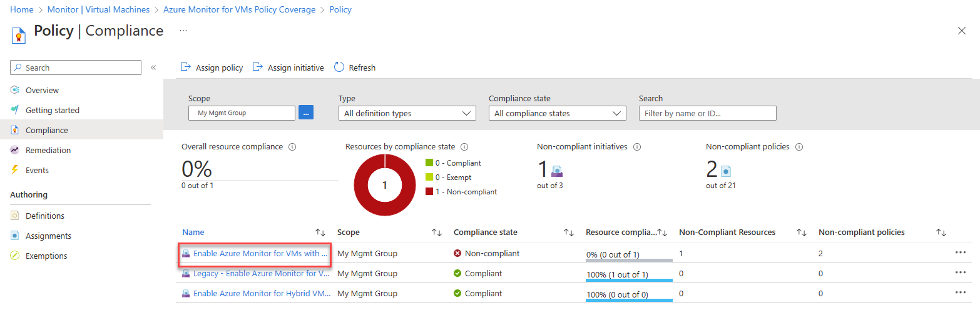The width and height of the screenshot is (980, 320).
Task: Click the Refresh icon
Action: tap(339, 67)
